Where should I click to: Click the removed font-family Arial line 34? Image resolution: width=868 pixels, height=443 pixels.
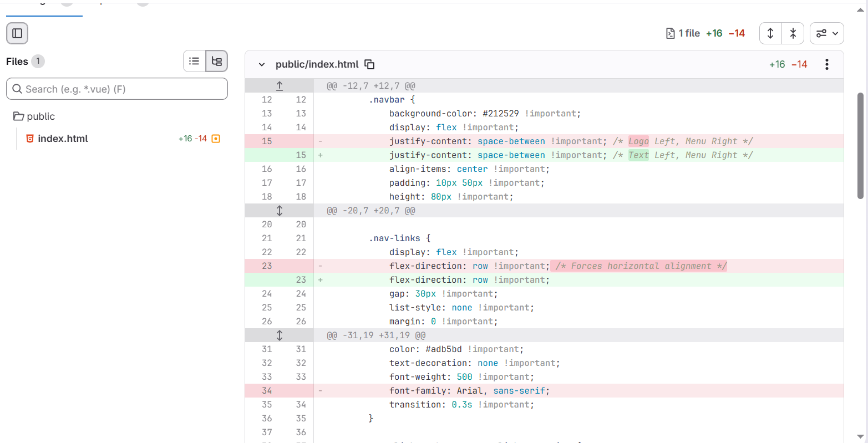[544, 391]
